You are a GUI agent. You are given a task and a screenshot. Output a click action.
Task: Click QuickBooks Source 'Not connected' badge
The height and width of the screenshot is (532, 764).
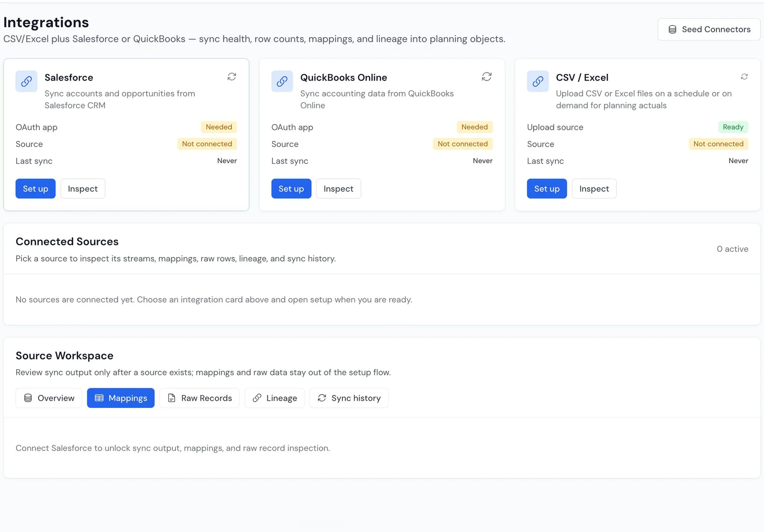click(463, 144)
